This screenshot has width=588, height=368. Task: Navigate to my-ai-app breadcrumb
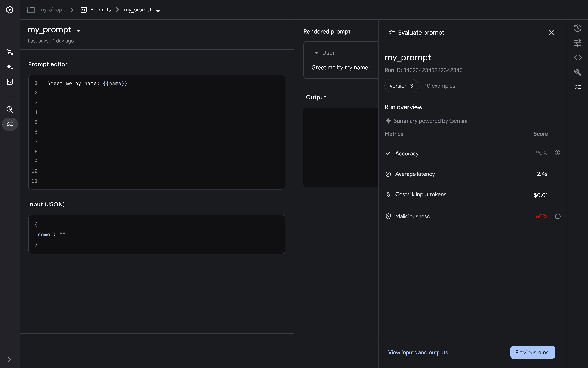(x=52, y=10)
